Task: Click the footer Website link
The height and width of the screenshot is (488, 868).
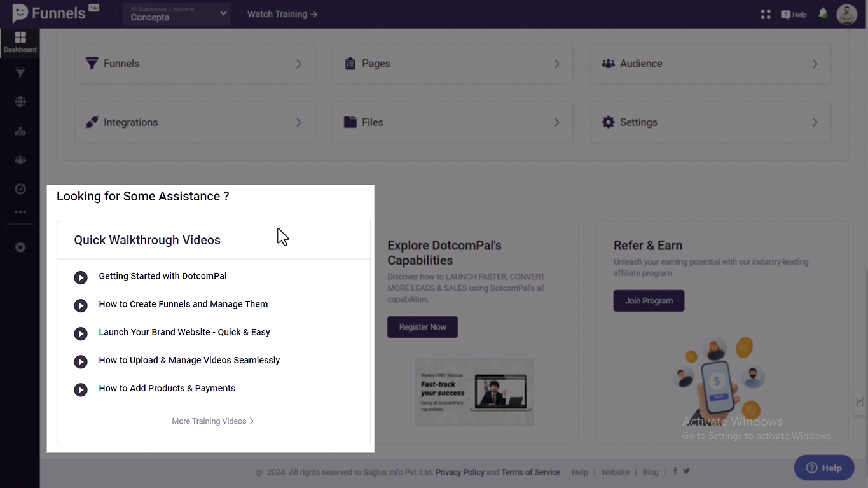Action: coord(615,472)
